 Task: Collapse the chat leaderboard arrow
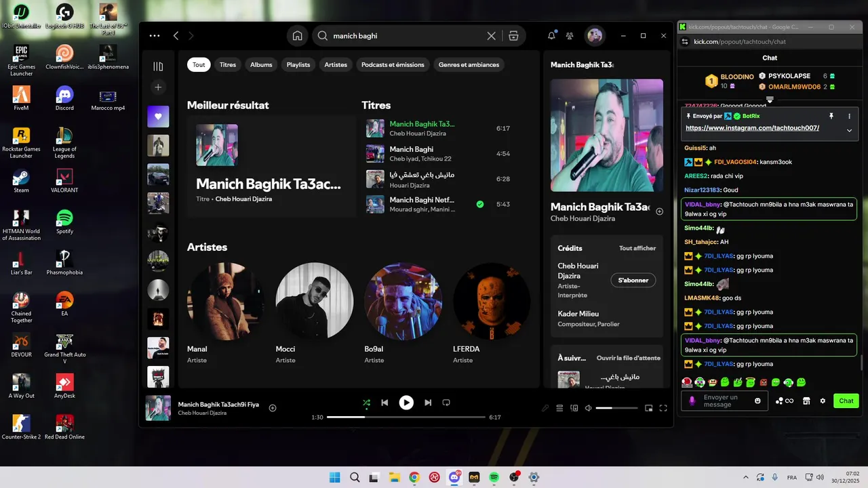(x=770, y=100)
